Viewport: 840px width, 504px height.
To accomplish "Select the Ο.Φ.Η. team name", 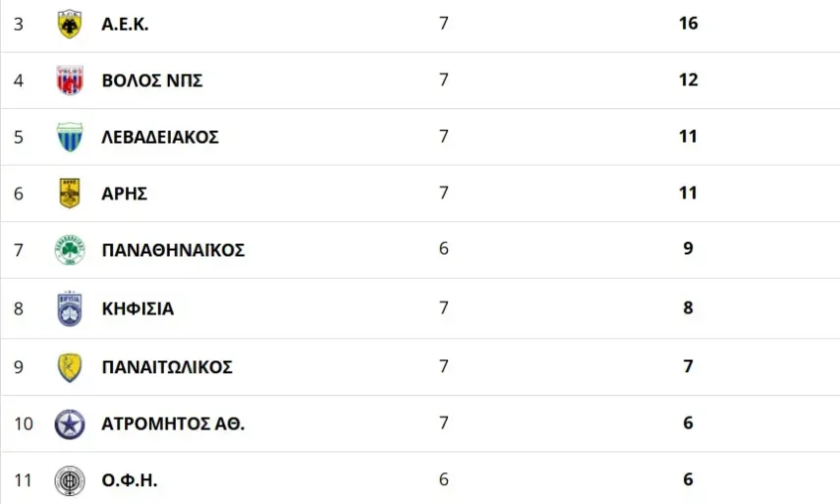I will pos(130,480).
